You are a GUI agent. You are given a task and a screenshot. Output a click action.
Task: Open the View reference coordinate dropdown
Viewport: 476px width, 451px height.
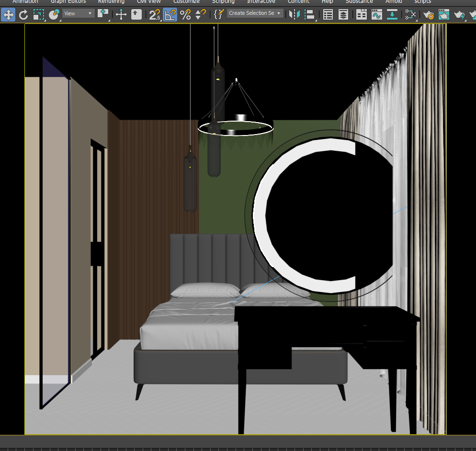(79, 13)
